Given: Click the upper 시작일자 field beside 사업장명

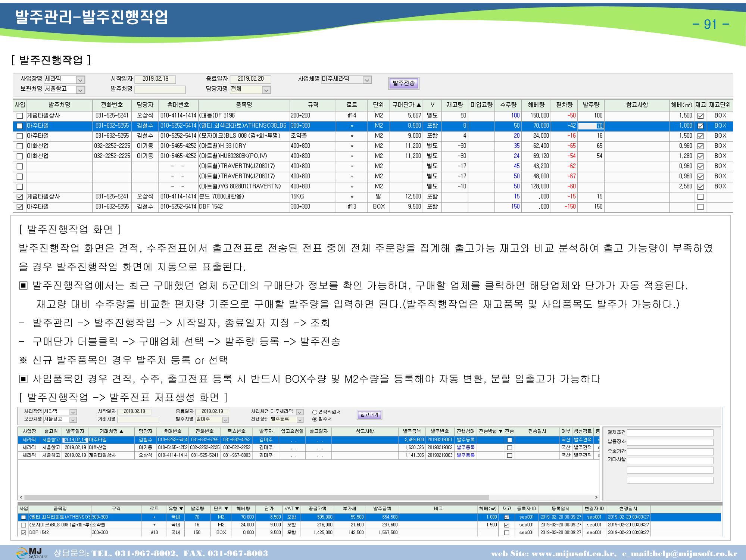Looking at the screenshot, I should click(155, 79).
